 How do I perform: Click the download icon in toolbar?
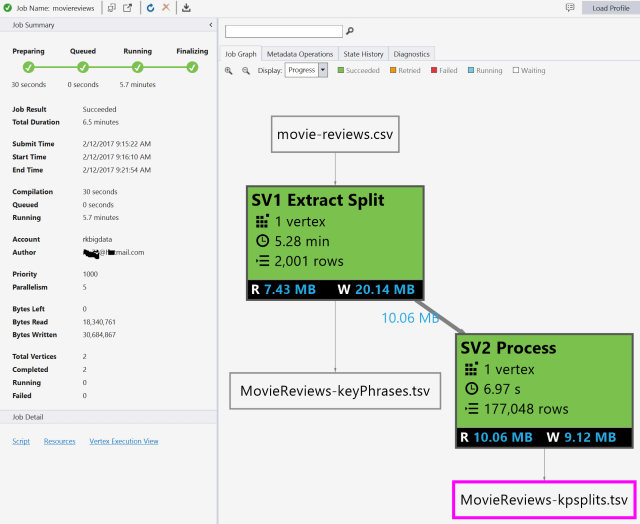[186, 8]
